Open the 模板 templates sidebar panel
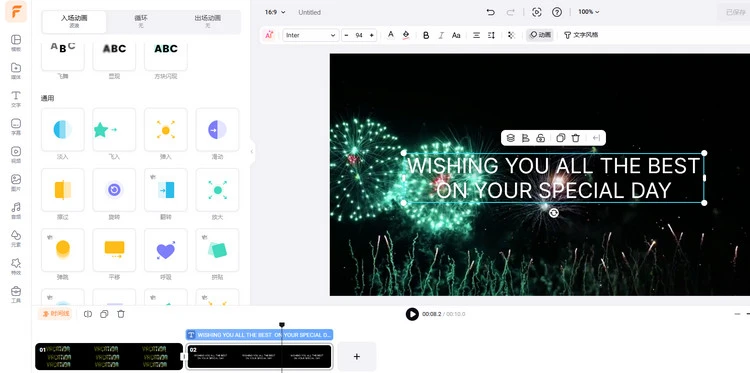Screen dimensions: 750x373 [16, 43]
